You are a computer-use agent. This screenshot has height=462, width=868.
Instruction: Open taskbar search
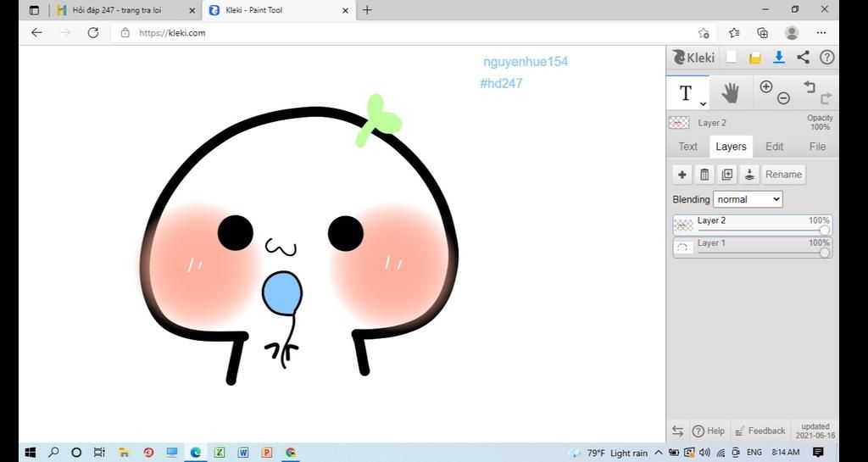pyautogui.click(x=53, y=453)
